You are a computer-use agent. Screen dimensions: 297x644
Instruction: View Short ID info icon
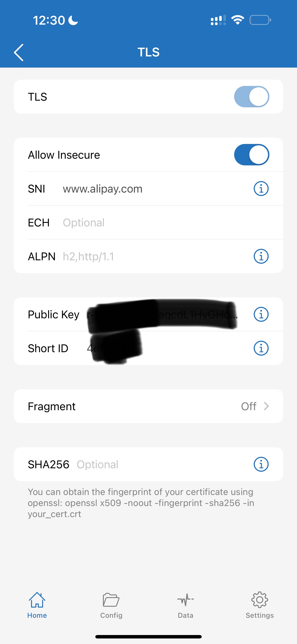(x=261, y=348)
